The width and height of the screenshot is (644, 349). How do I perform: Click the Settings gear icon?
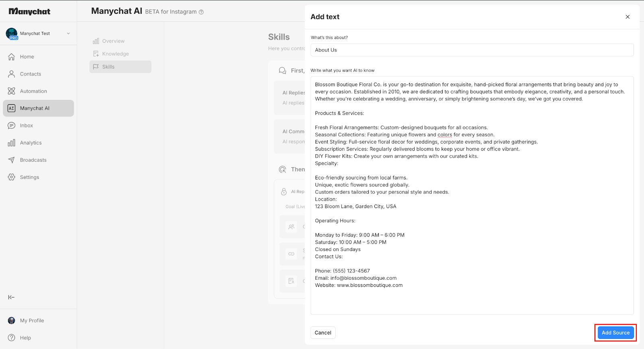pyautogui.click(x=12, y=177)
